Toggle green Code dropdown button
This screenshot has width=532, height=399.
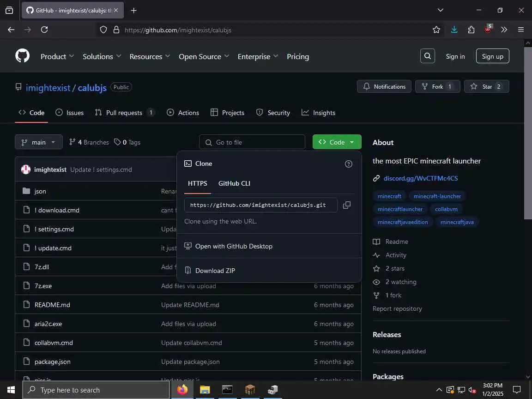pos(337,142)
